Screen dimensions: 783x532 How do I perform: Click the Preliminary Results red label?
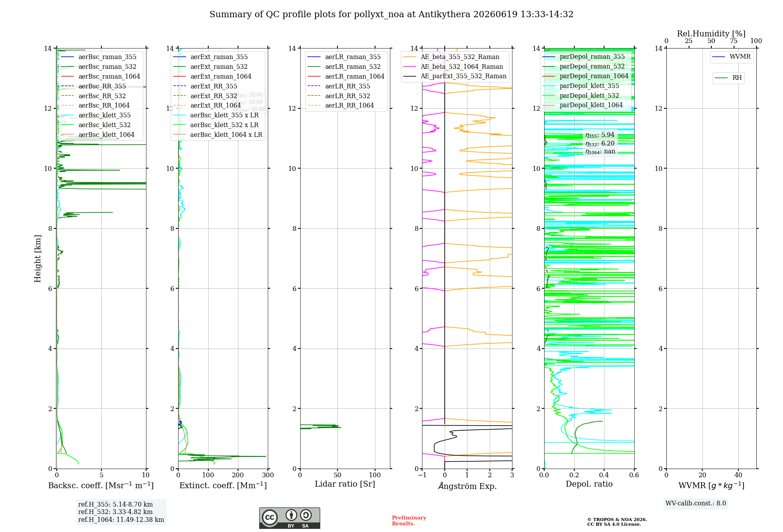[x=409, y=521]
